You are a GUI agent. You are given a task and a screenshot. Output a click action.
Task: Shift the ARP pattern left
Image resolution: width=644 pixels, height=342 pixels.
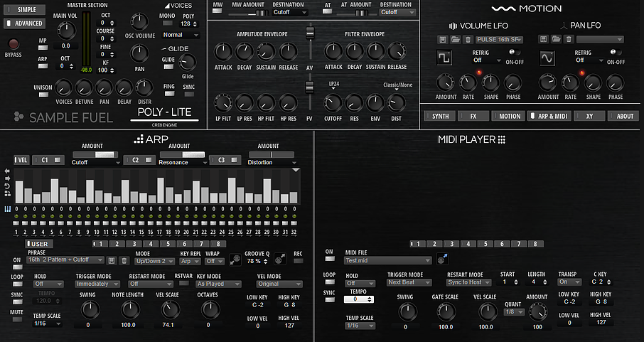[x=7, y=171]
